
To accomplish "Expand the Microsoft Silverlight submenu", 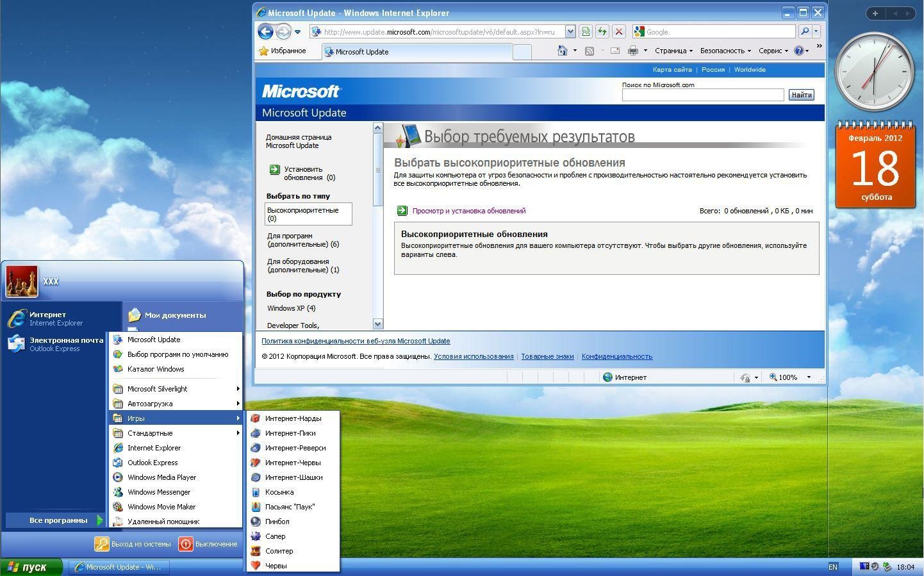I will coord(176,389).
